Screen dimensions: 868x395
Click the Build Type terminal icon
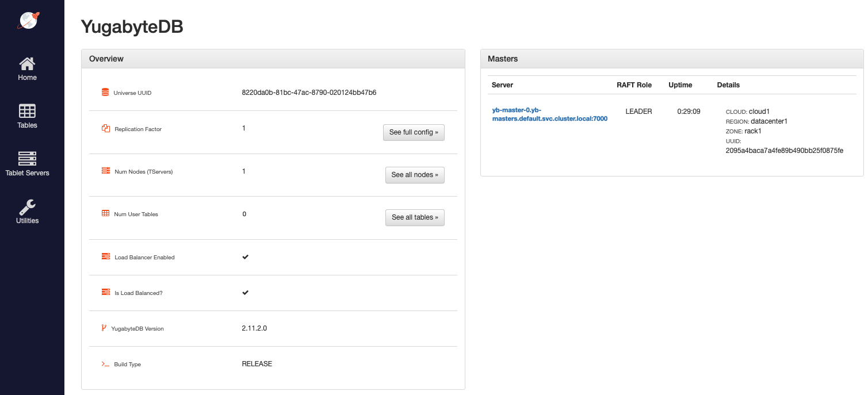click(105, 364)
